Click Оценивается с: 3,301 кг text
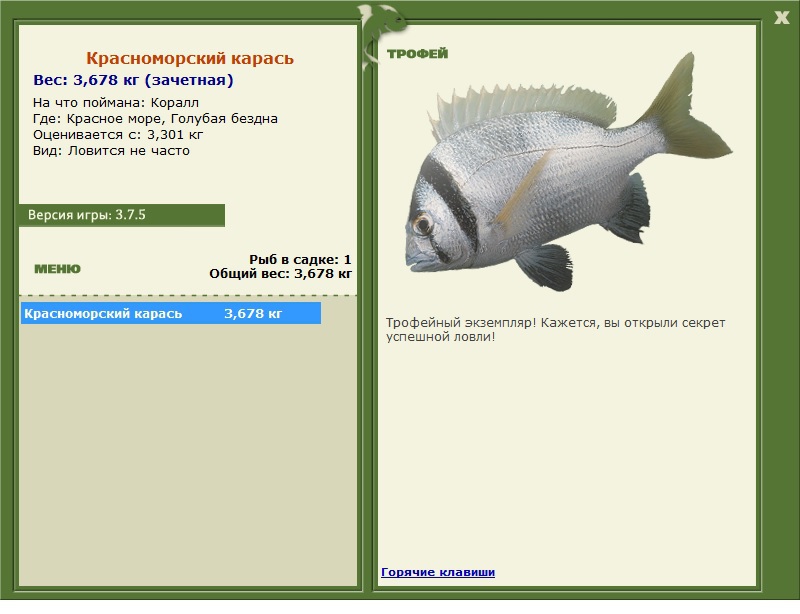Image resolution: width=800 pixels, height=614 pixels. click(x=118, y=135)
